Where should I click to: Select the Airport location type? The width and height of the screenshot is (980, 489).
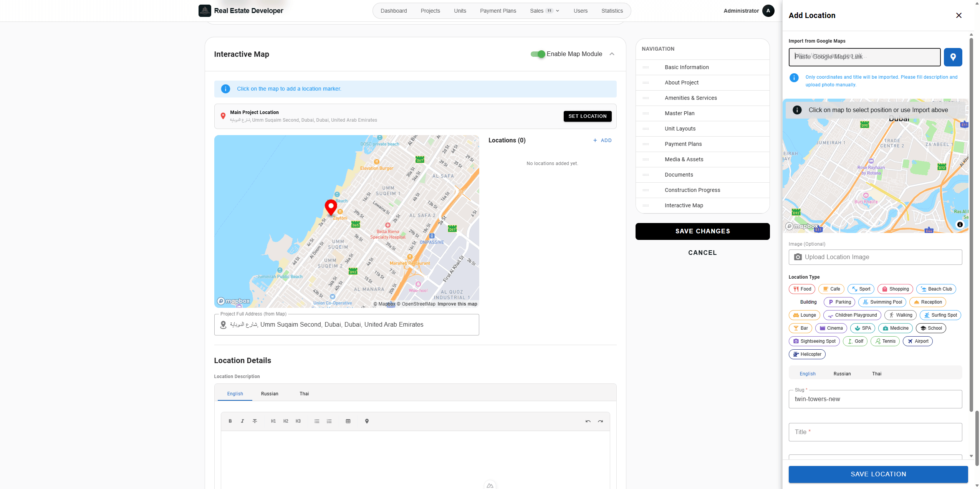coord(917,341)
